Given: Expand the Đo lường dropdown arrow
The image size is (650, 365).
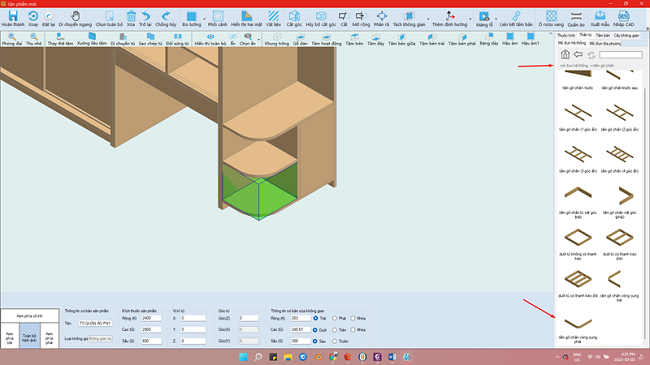Looking at the screenshot, I should [x=204, y=19].
